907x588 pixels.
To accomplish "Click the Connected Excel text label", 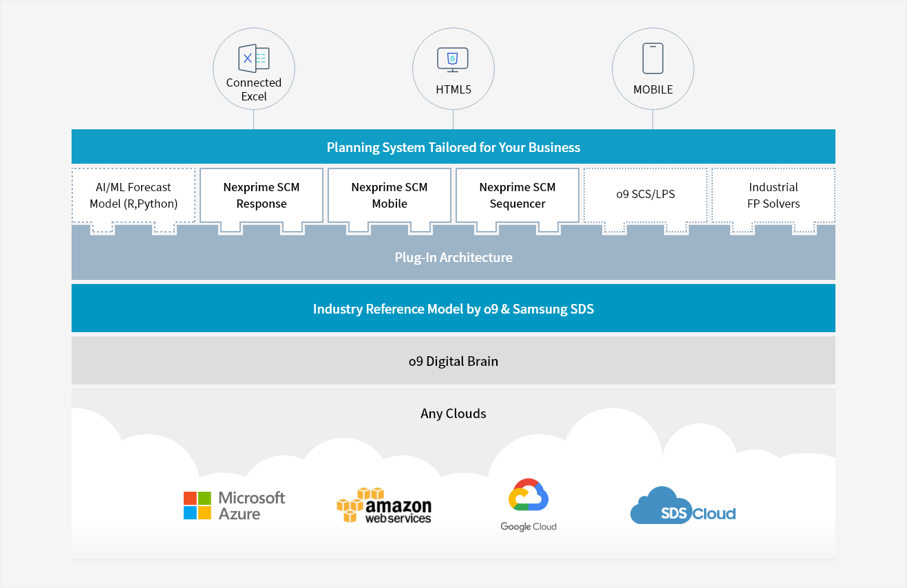I will point(254,89).
